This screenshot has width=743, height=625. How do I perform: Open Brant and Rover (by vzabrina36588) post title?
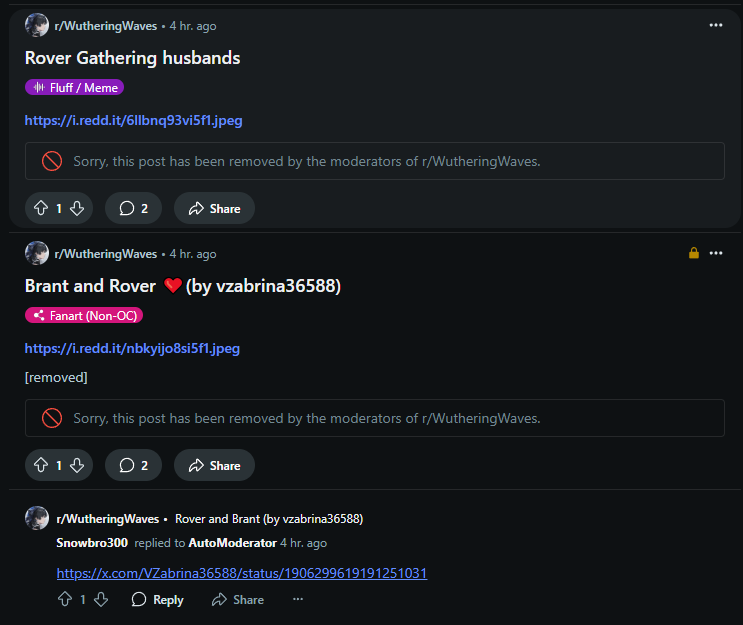[x=183, y=286]
